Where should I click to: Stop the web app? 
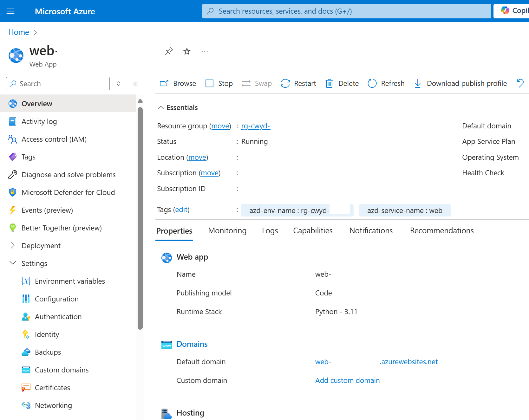point(219,83)
